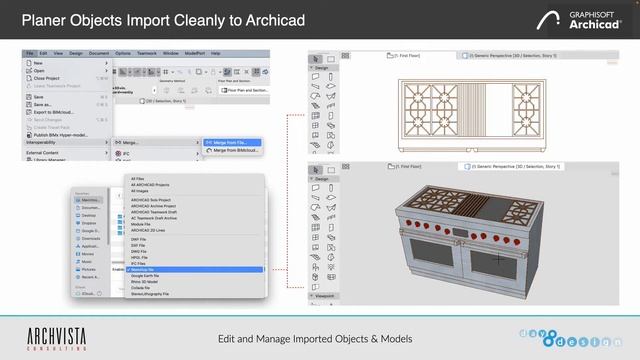Select Curtain Wall tool in the 3D perspective pane
This screenshot has height=360, width=640.
tap(315, 227)
